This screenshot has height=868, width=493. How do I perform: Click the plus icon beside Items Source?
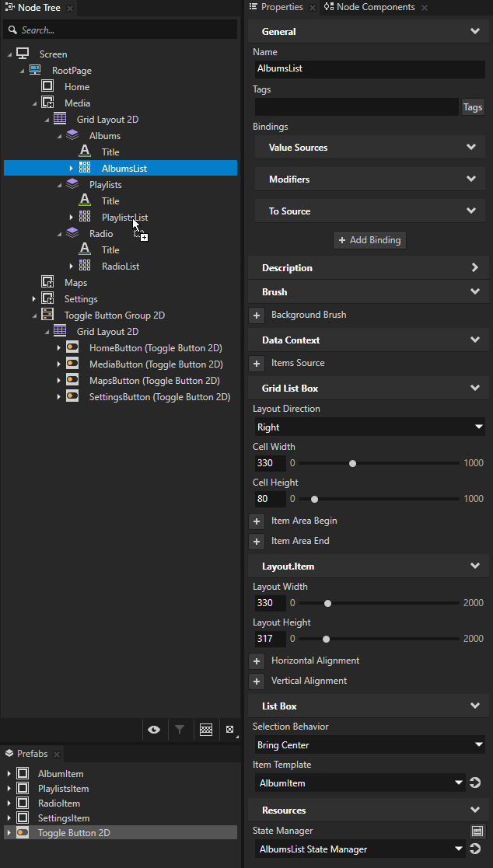(257, 363)
